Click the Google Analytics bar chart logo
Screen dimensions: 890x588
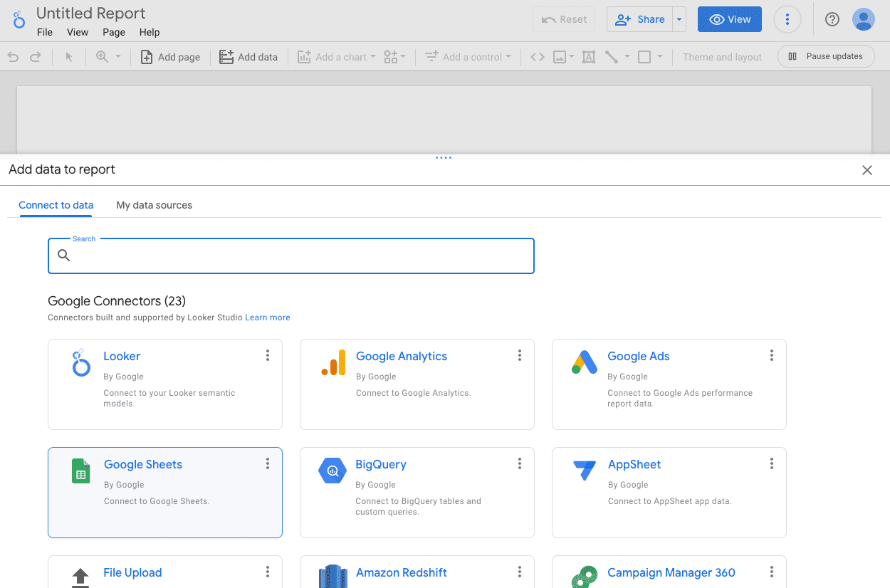[333, 362]
